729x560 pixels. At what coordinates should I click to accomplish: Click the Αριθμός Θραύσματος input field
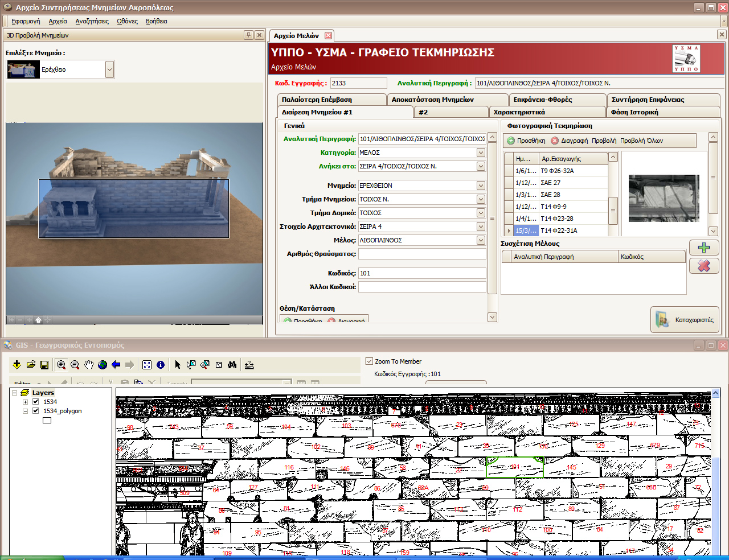click(422, 254)
